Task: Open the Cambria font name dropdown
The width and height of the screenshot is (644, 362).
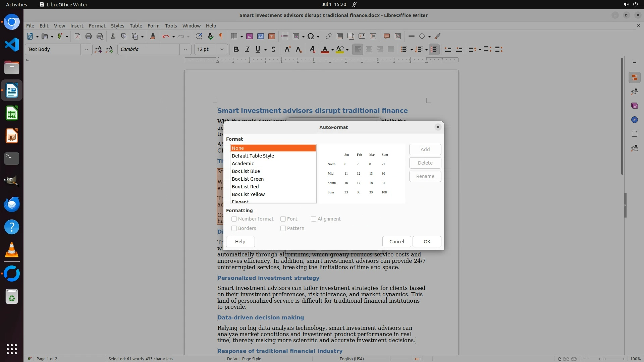Action: click(x=185, y=49)
